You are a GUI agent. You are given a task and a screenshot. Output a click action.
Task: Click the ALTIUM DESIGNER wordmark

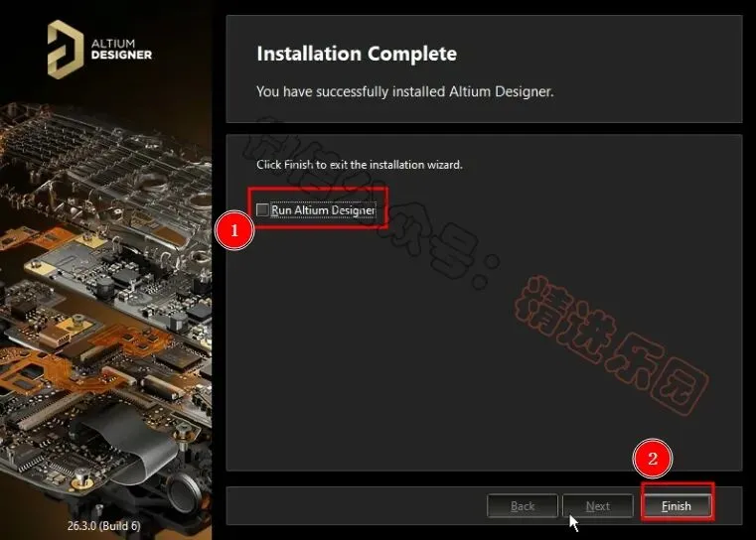[121, 49]
